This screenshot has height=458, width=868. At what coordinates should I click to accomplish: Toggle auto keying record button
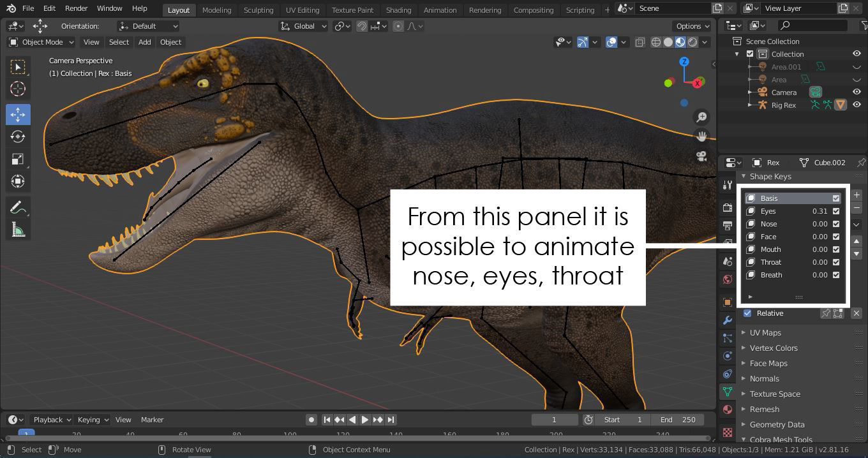point(311,420)
